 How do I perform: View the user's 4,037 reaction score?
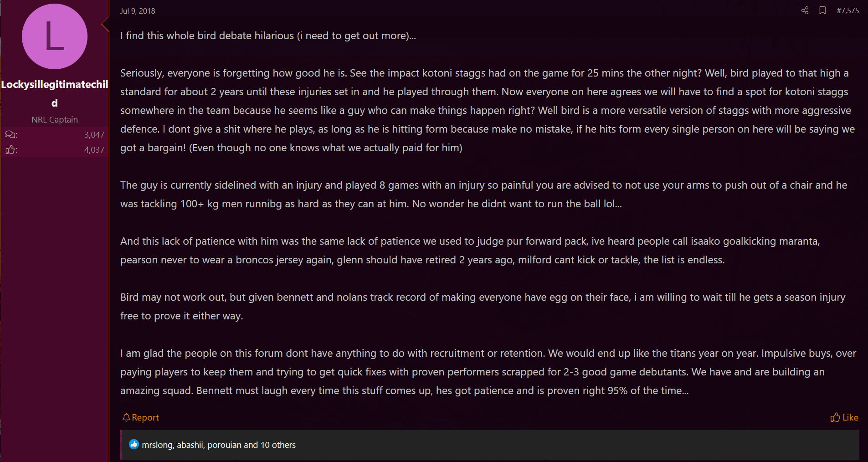[94, 149]
